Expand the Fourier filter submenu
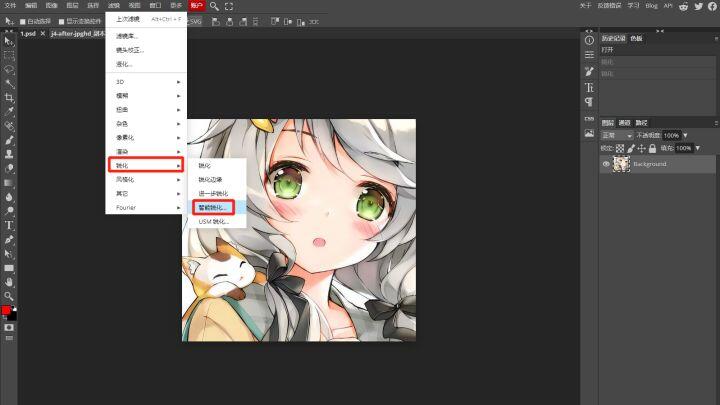Image resolution: width=720 pixels, height=405 pixels. point(146,208)
